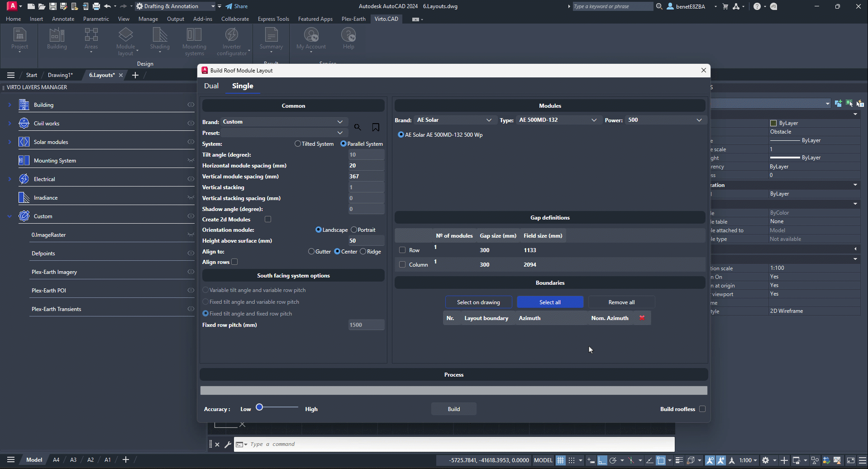Toggle grid display in status bar

(x=560, y=460)
